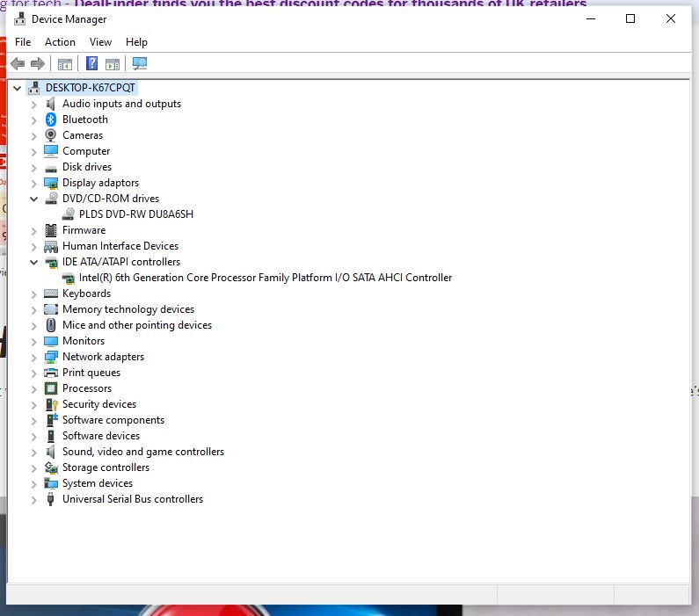
Task: Click the Firmware chip icon
Action: pos(51,230)
